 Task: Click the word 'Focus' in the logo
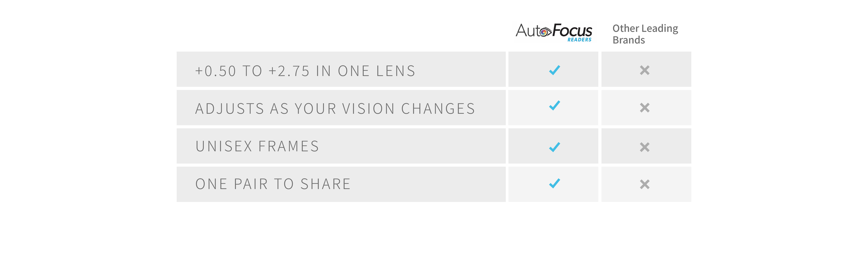click(x=572, y=30)
